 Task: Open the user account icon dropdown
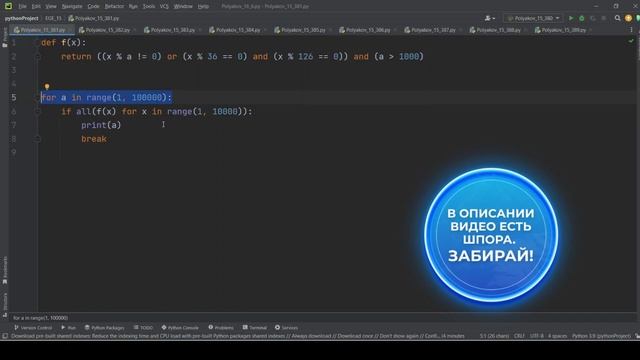pyautogui.click(x=490, y=18)
